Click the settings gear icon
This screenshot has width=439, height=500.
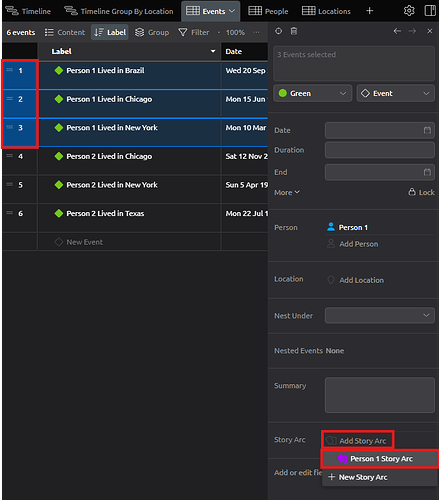[409, 11]
